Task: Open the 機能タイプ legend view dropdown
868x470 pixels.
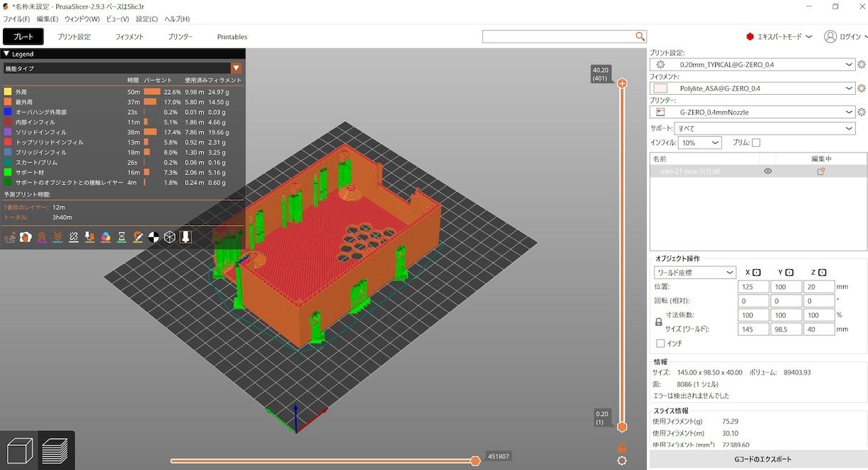Action: coord(122,68)
